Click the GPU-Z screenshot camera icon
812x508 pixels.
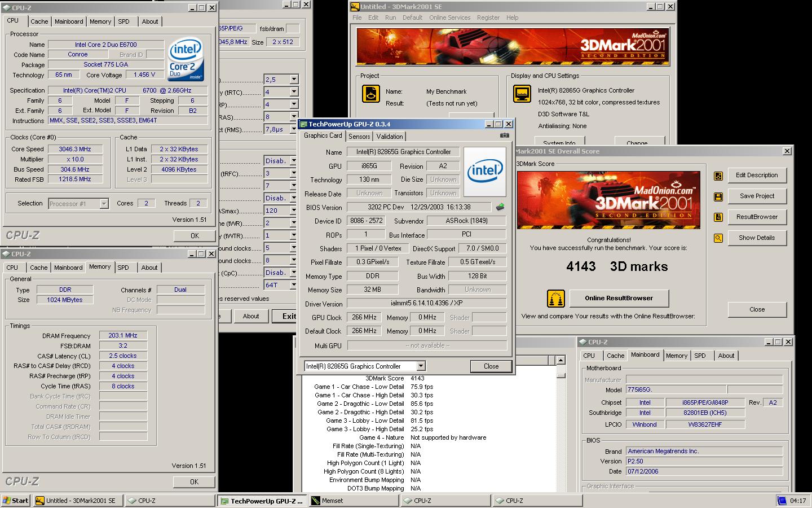504,135
